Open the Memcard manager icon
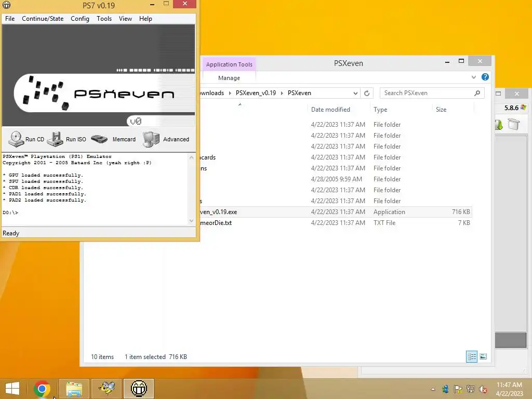The width and height of the screenshot is (532, 399). pos(99,139)
